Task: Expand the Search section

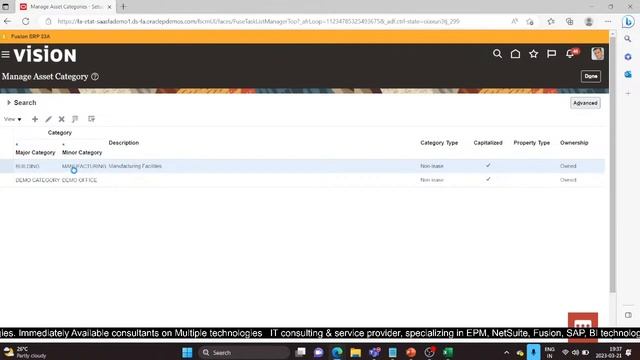Action: tap(9, 102)
